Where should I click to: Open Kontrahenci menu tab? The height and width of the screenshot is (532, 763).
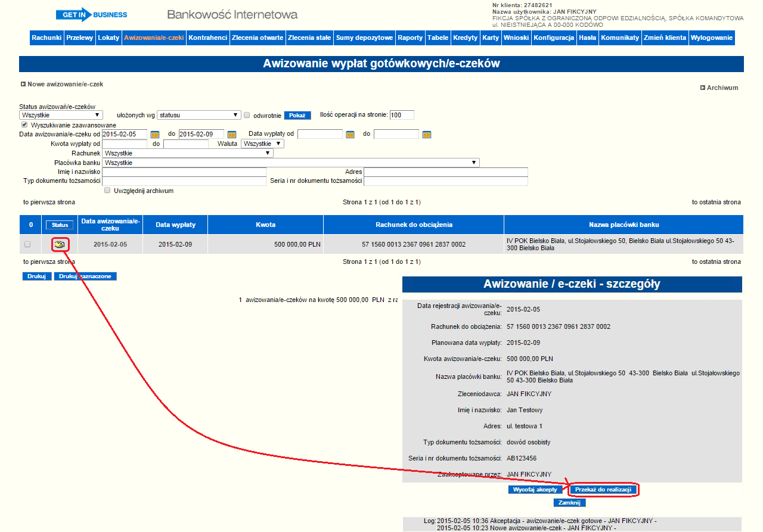click(208, 38)
